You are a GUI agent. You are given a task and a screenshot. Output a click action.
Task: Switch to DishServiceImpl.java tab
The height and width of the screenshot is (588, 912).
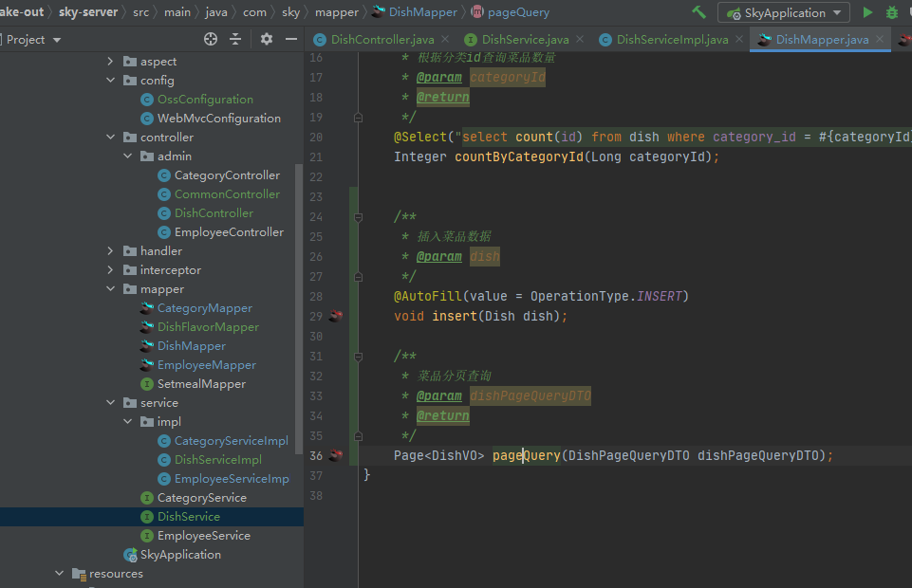point(672,39)
